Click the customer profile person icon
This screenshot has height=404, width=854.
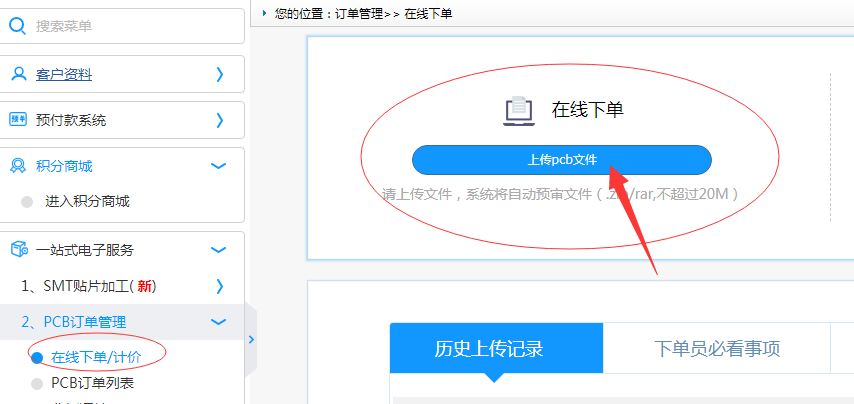pos(18,74)
